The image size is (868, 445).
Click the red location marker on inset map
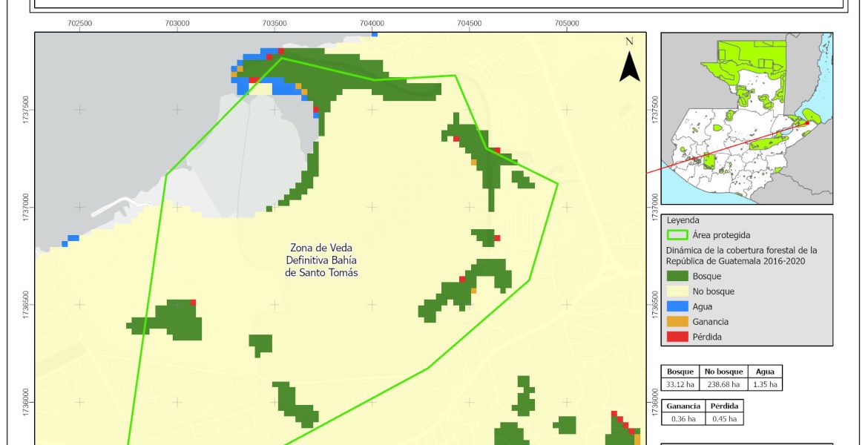pyautogui.click(x=806, y=124)
